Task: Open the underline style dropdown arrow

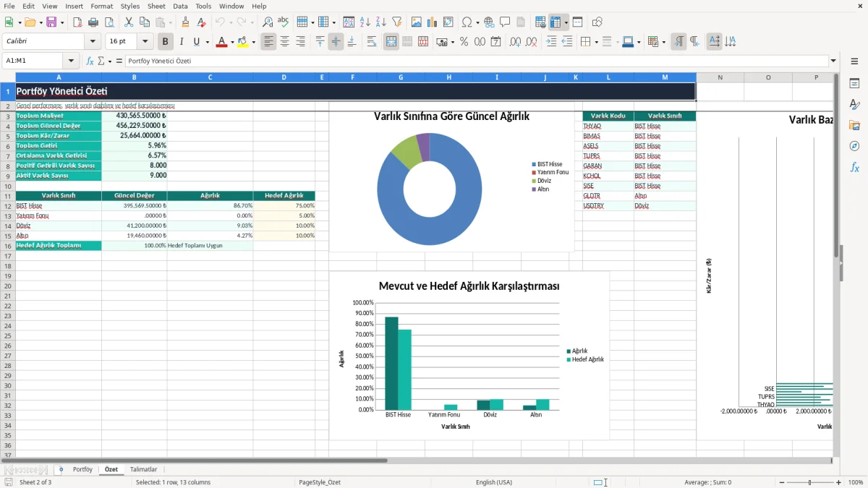Action: 206,42
